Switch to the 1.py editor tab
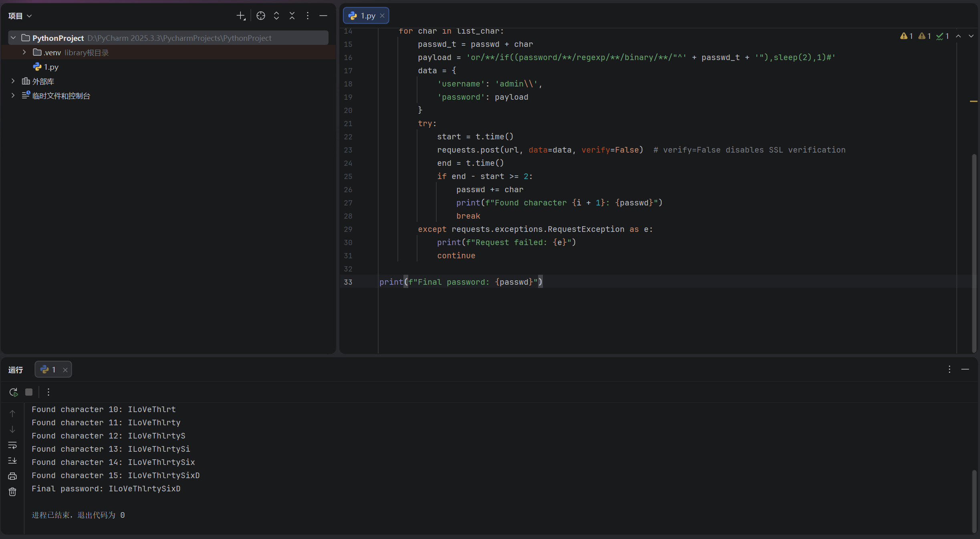 coord(367,16)
